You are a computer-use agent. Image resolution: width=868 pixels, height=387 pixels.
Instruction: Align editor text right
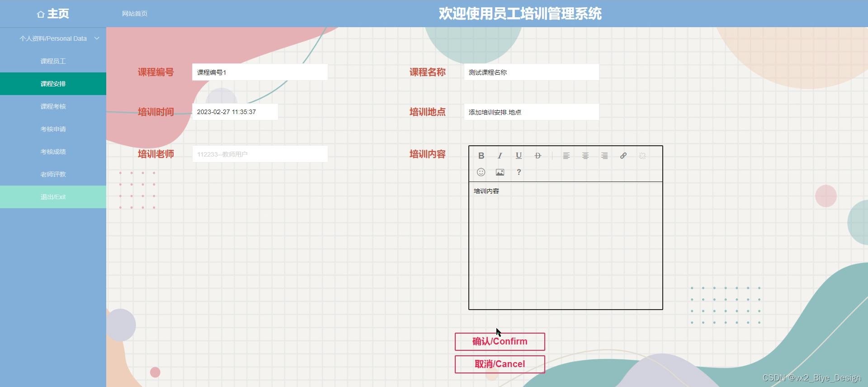[x=604, y=156]
